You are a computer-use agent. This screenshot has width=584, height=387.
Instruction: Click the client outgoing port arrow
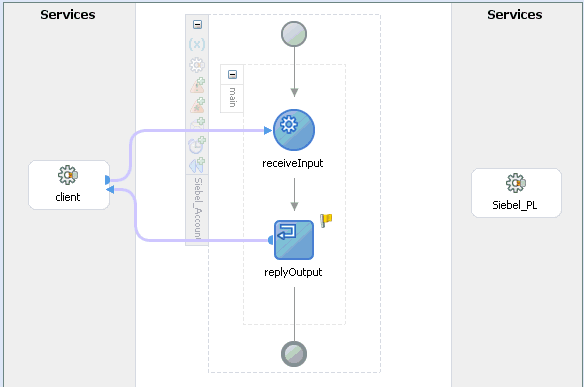tap(108, 180)
